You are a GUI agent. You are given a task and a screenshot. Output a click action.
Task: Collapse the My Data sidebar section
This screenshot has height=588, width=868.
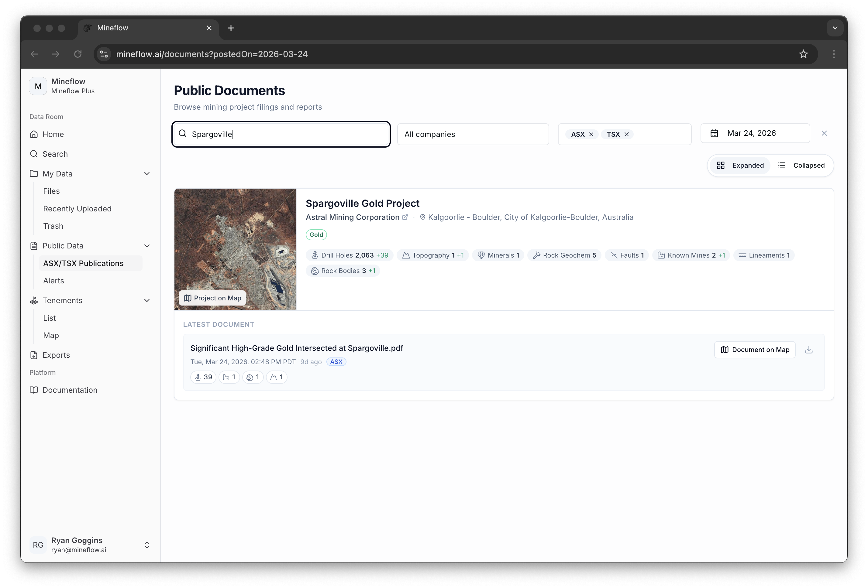[147, 174]
